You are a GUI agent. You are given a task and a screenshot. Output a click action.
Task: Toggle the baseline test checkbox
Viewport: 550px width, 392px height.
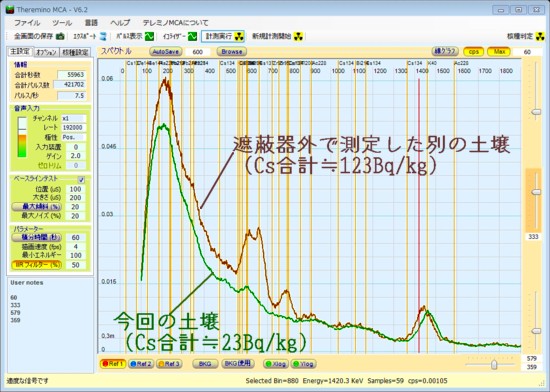coord(81,180)
